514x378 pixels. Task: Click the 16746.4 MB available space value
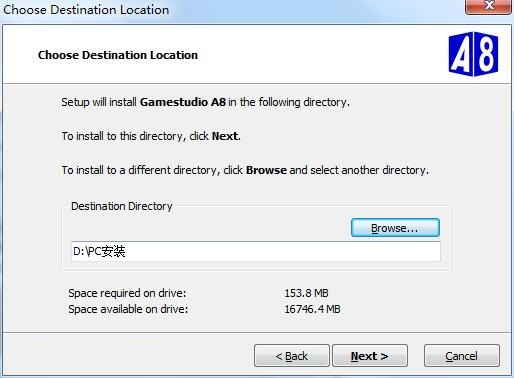tap(312, 309)
